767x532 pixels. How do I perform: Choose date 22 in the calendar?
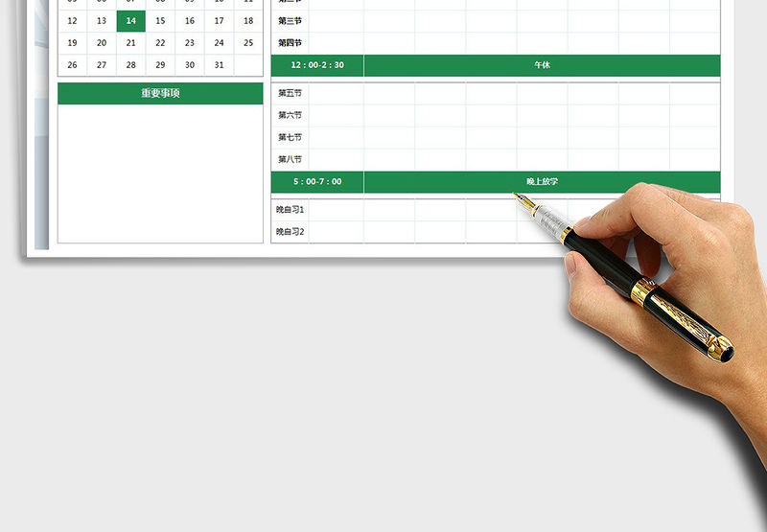coord(160,43)
